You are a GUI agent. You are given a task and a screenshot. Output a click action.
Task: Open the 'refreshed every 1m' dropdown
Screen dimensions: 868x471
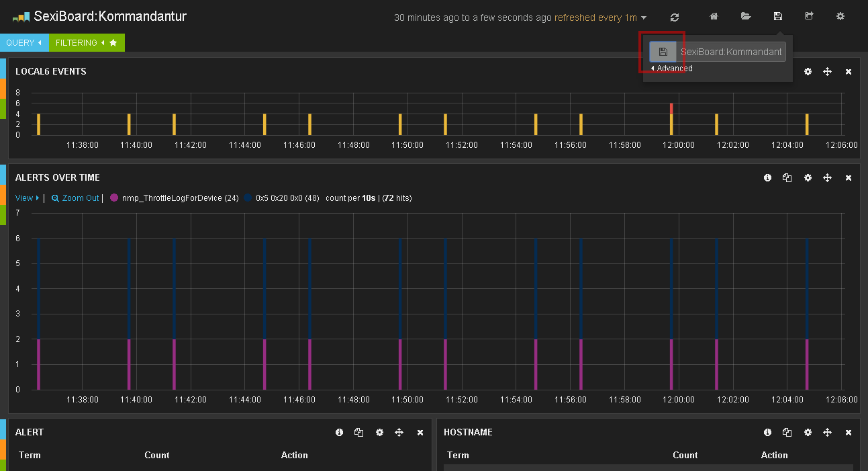601,17
